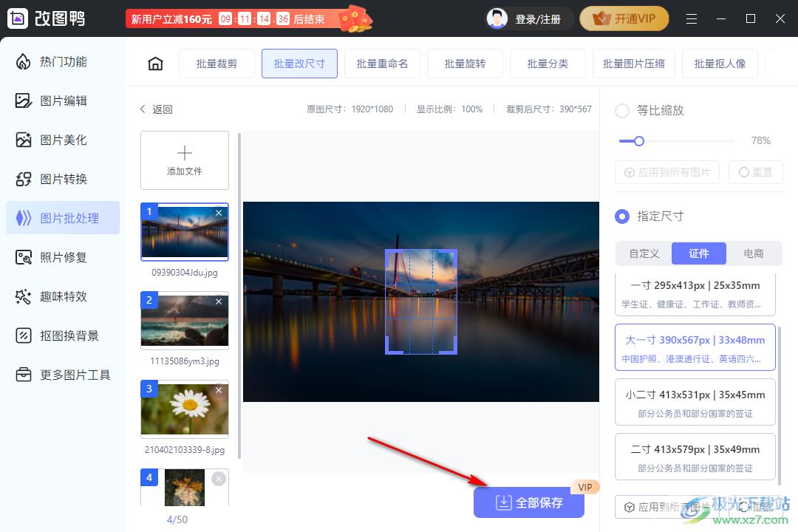The width and height of the screenshot is (798, 532).
Task: Switch to the 批量抠人像 tab
Action: click(720, 64)
